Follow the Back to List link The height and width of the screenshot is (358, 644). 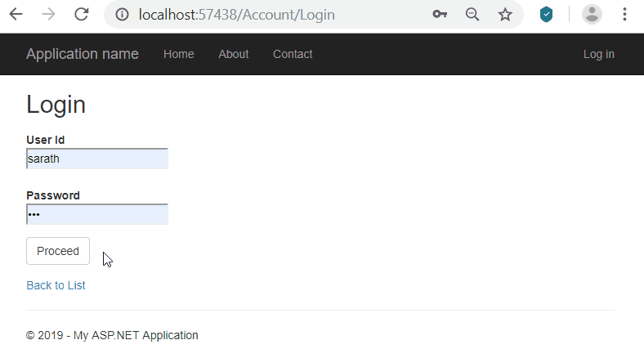point(56,285)
